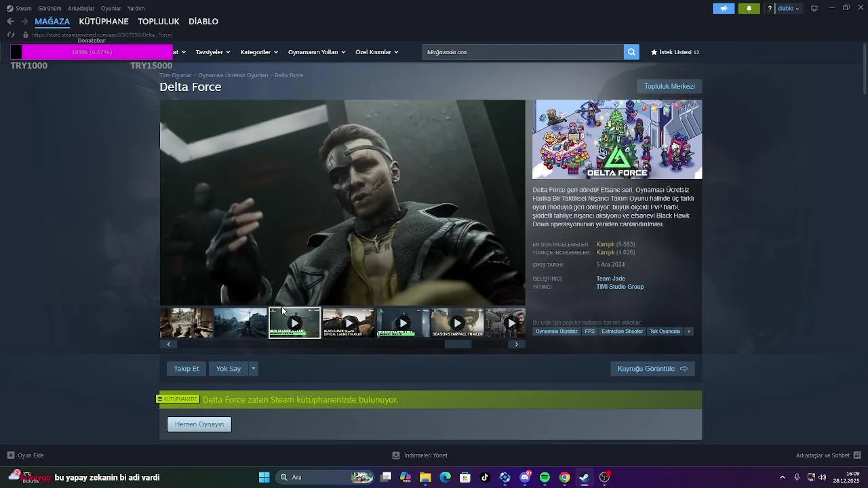Click the Steam taskbar icon
Viewport: 868px width, 488px height.
584,477
